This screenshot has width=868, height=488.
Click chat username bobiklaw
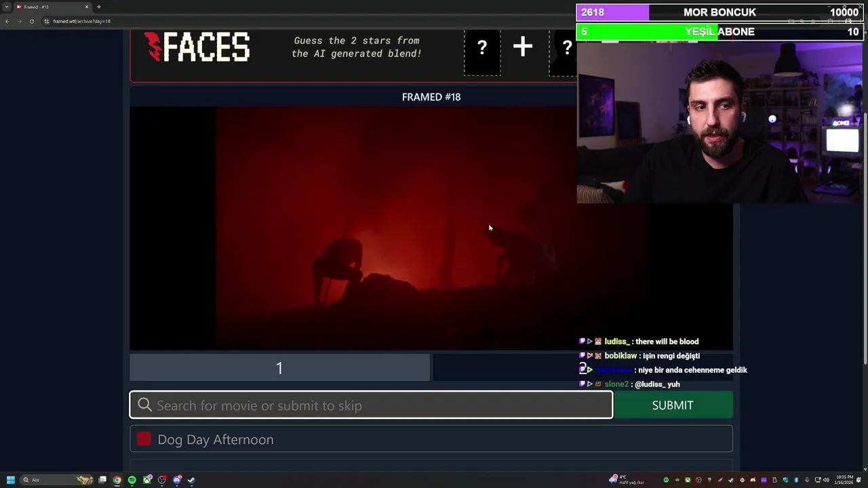(620, 356)
